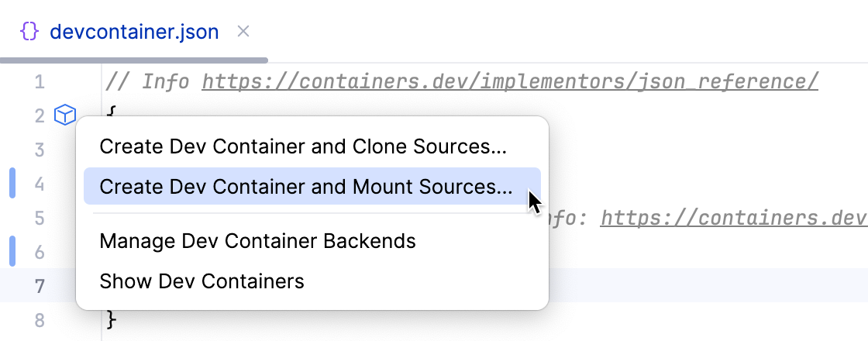868x341 pixels.
Task: Open Manage Dev Container Backends
Action: click(257, 241)
